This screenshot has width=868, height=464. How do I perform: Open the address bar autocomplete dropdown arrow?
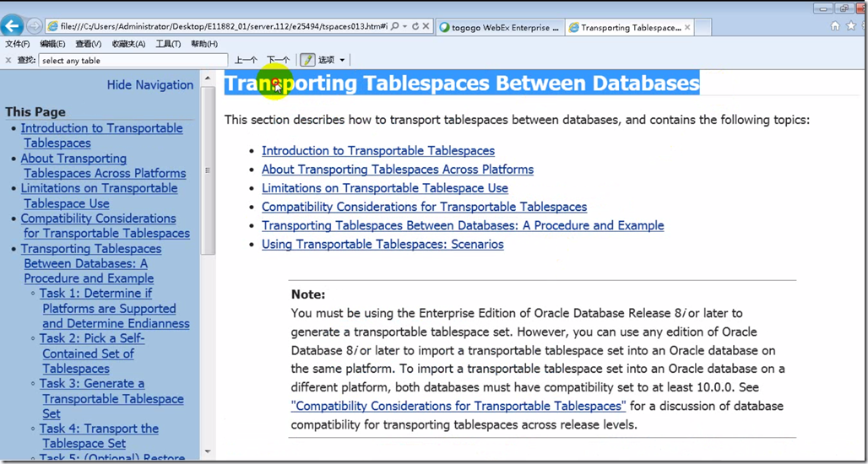tap(405, 26)
